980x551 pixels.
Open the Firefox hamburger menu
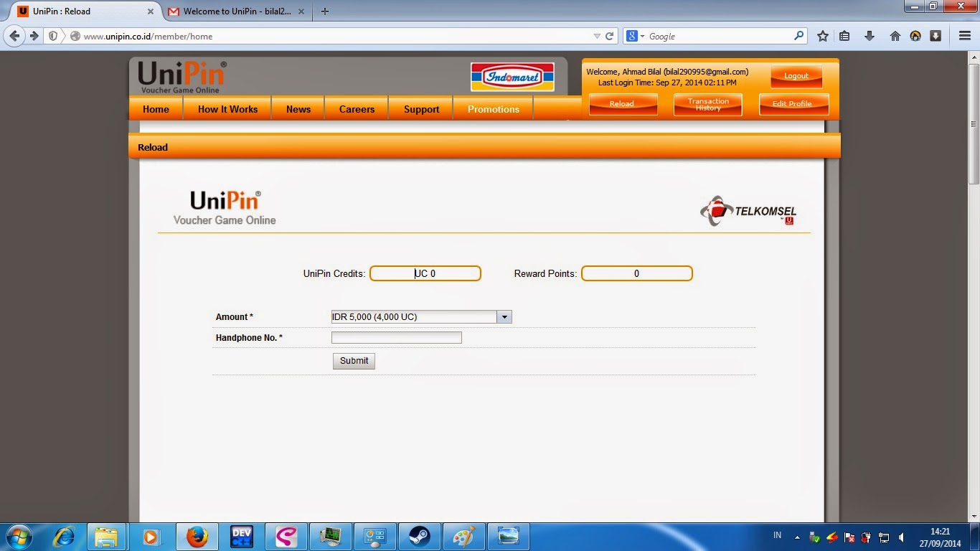[x=965, y=36]
